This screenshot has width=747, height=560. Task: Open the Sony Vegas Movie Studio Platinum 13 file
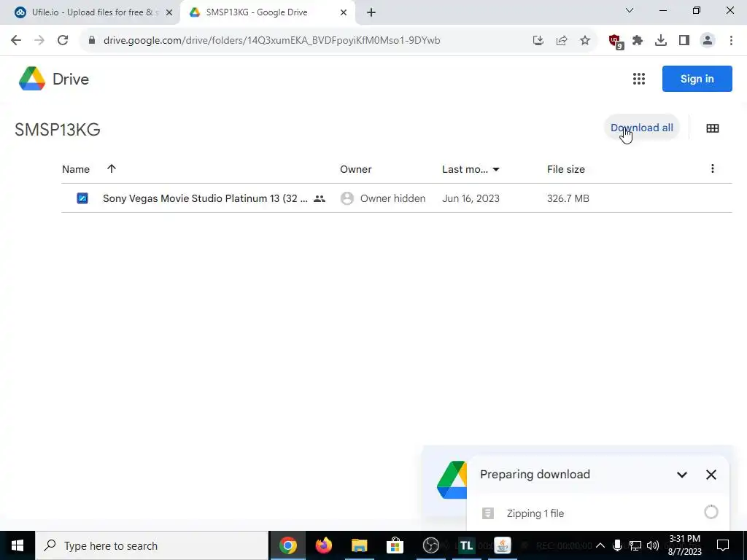[x=205, y=198]
